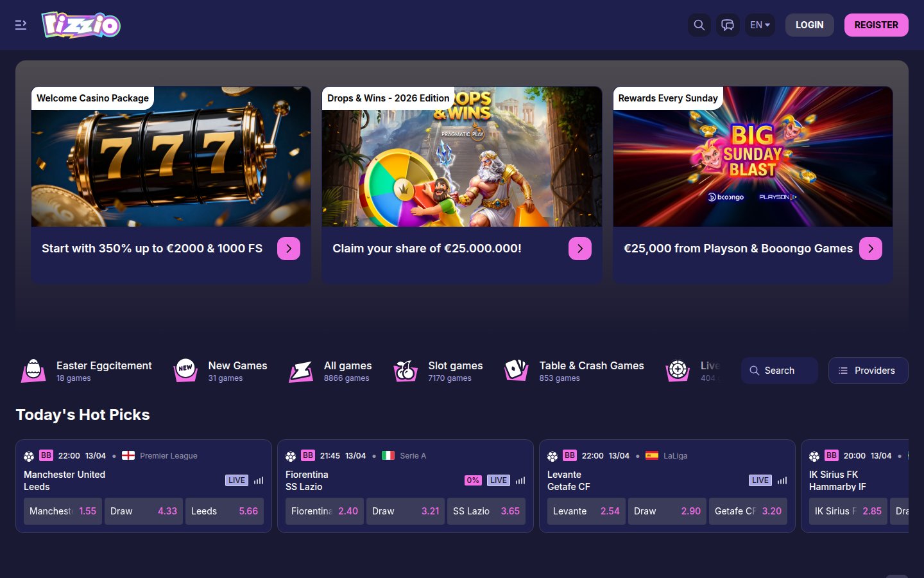The height and width of the screenshot is (578, 924).
Task: Click LIVE badge on Levante match
Action: click(760, 480)
